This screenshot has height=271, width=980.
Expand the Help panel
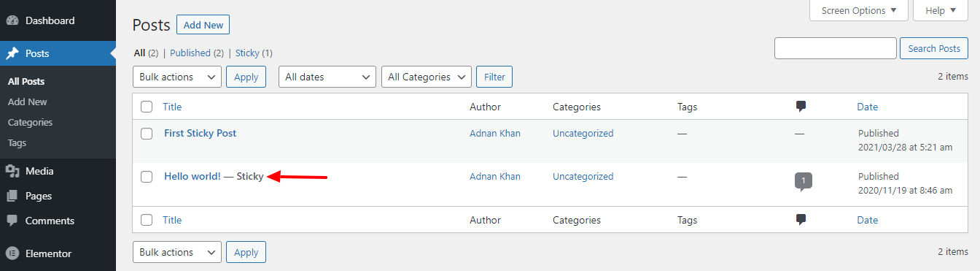coord(940,10)
